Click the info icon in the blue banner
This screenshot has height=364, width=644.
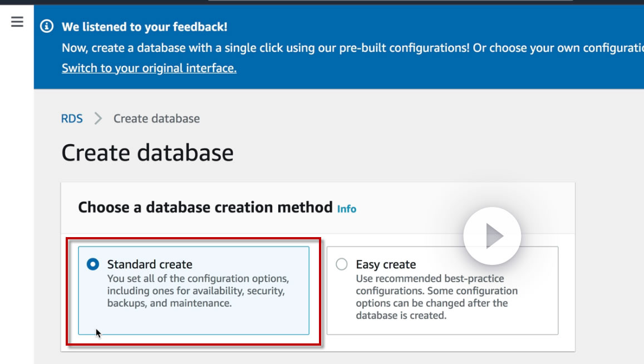tap(47, 26)
